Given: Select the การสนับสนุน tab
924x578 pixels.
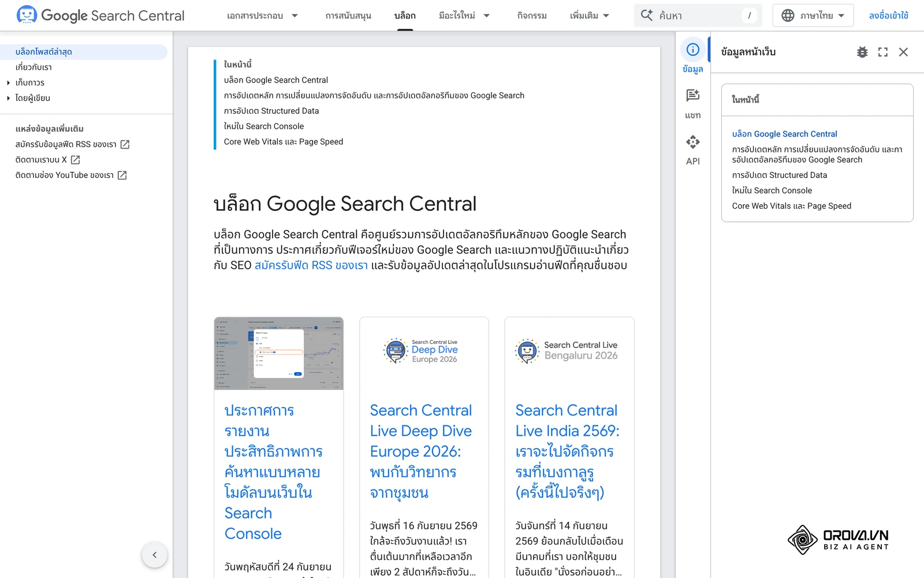Looking at the screenshot, I should (348, 16).
